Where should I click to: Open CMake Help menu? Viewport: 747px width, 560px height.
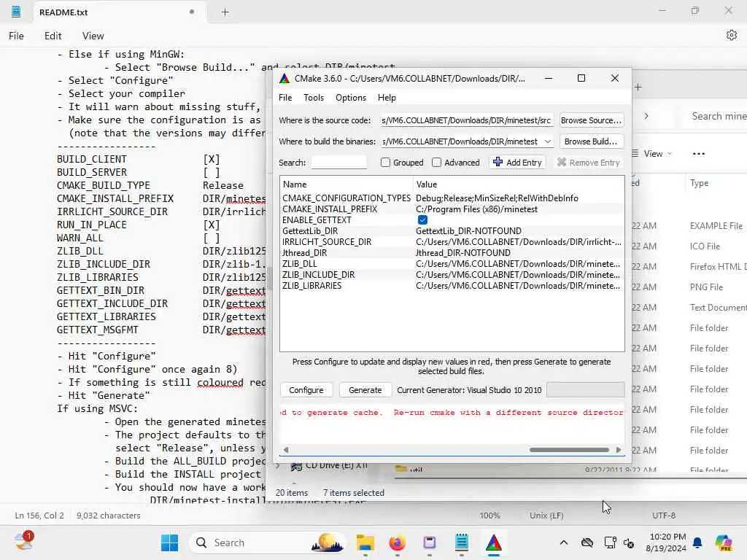point(387,98)
